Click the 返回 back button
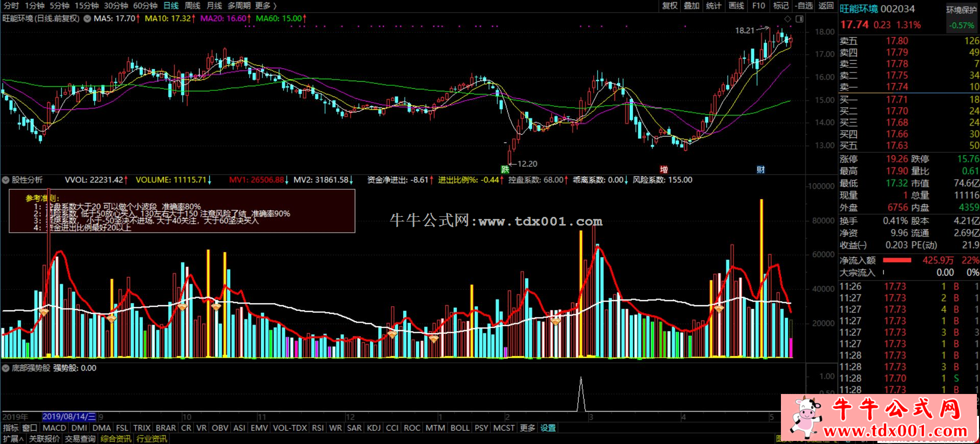Image resolution: width=980 pixels, height=444 pixels. 826,6
